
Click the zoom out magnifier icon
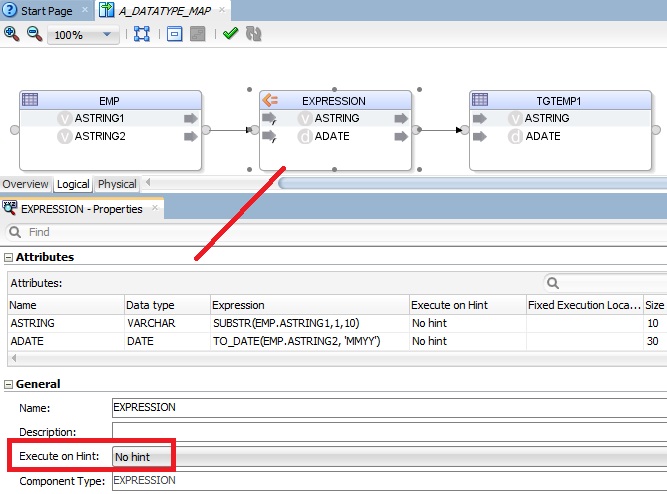point(34,34)
